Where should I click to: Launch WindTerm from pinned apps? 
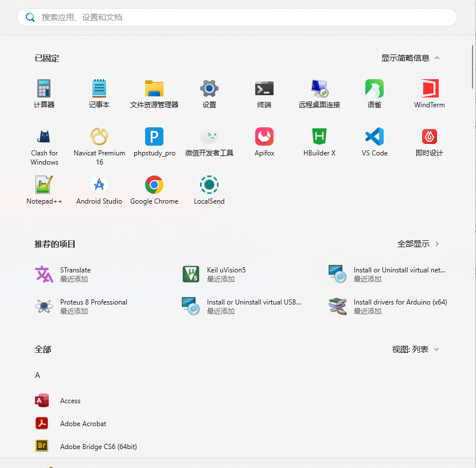pos(429,92)
